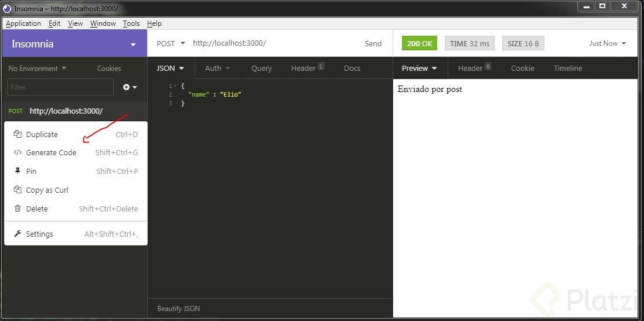Collapse the JSON body at line 1 fold arrow

pyautogui.click(x=175, y=86)
